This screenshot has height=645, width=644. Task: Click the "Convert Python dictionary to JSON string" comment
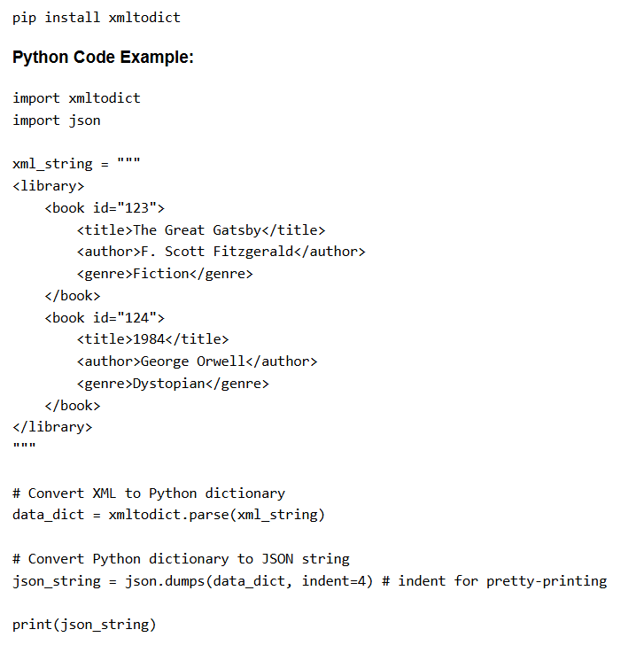tap(181, 559)
